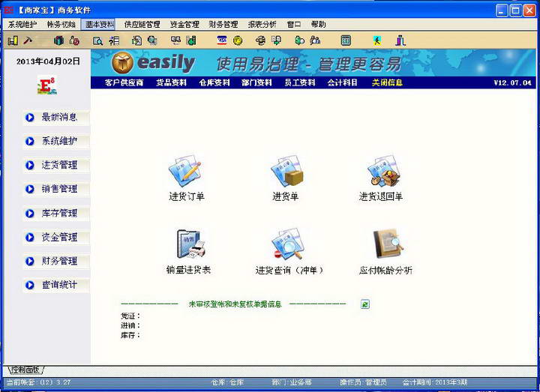Click the 库存： label
540x392 pixels.
tap(130, 335)
